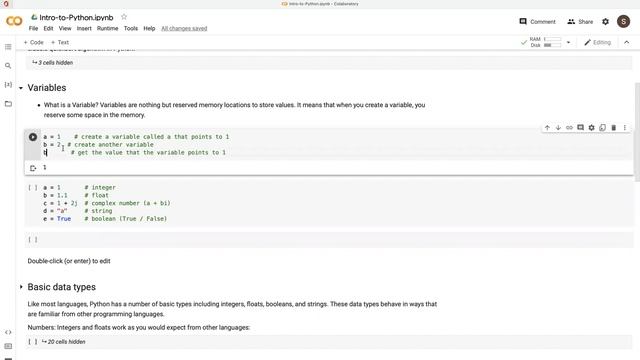Open the Runtime menu

click(107, 29)
